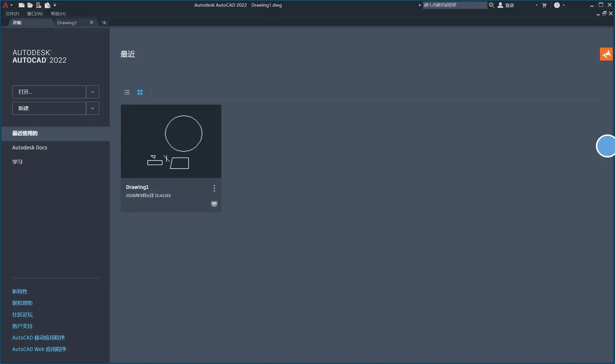The width and height of the screenshot is (615, 364).
Task: Switch recent files to grid view
Action: (140, 92)
